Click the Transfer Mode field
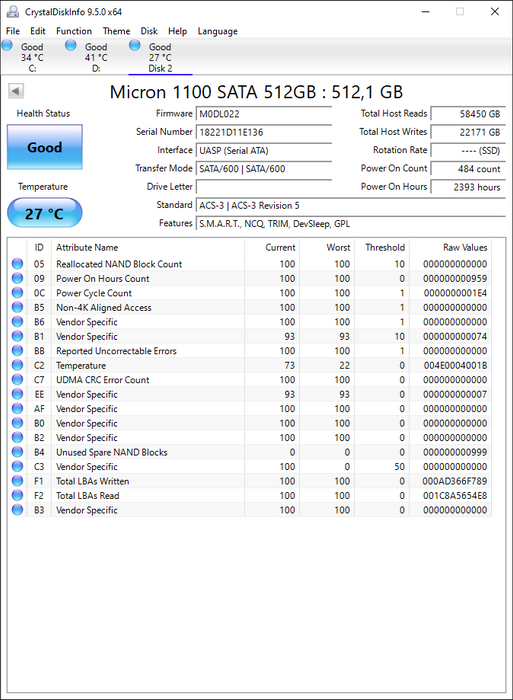Screen dimensions: 513x700 click(264, 169)
